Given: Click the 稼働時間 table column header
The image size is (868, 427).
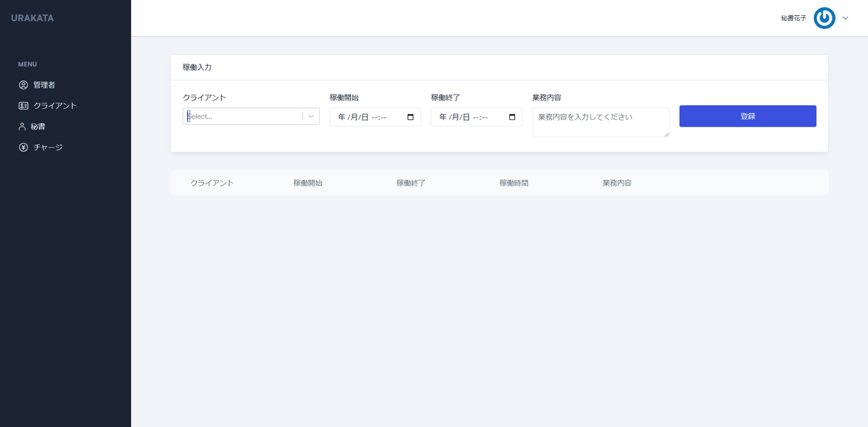Looking at the screenshot, I should click(x=514, y=184).
